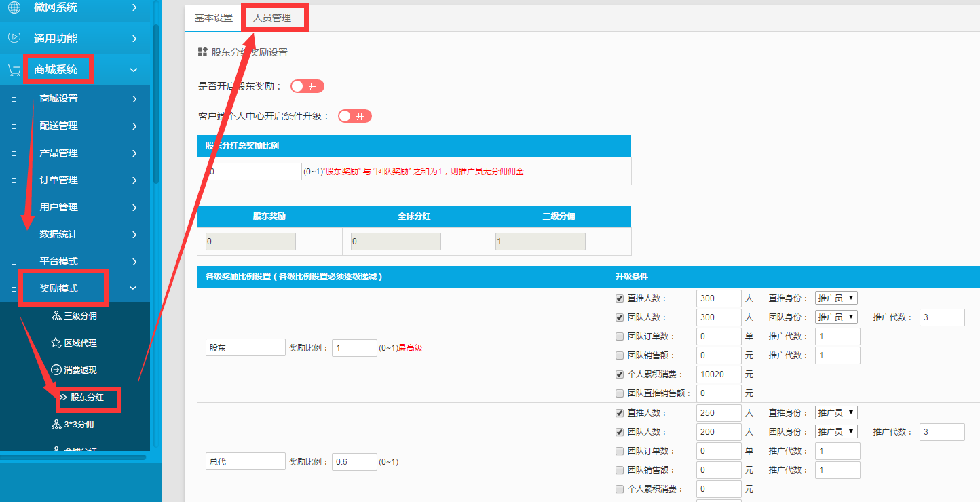Click the hierarchy icon beside 三级分佣
The image size is (980, 502).
coord(56,315)
